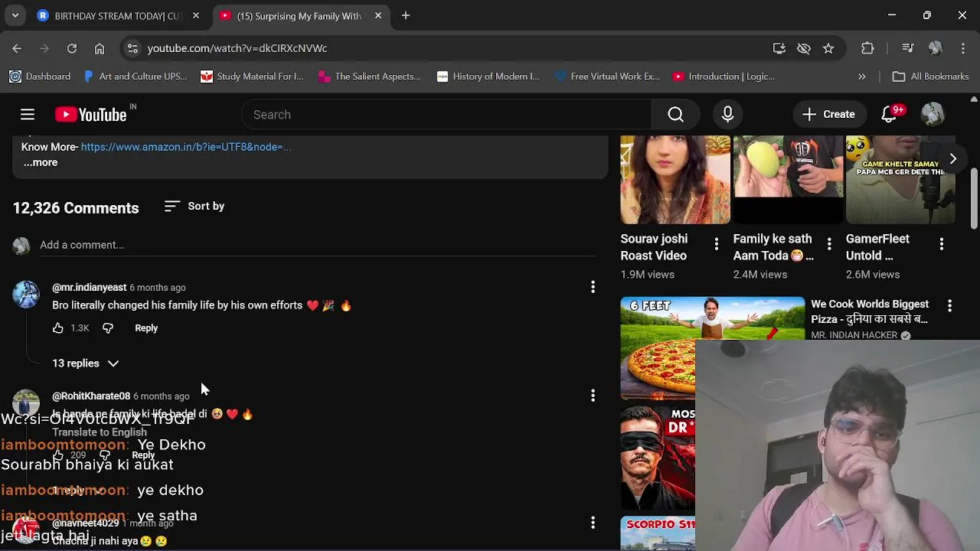
Task: Open the YouTube hamburger guide menu
Action: [x=28, y=115]
